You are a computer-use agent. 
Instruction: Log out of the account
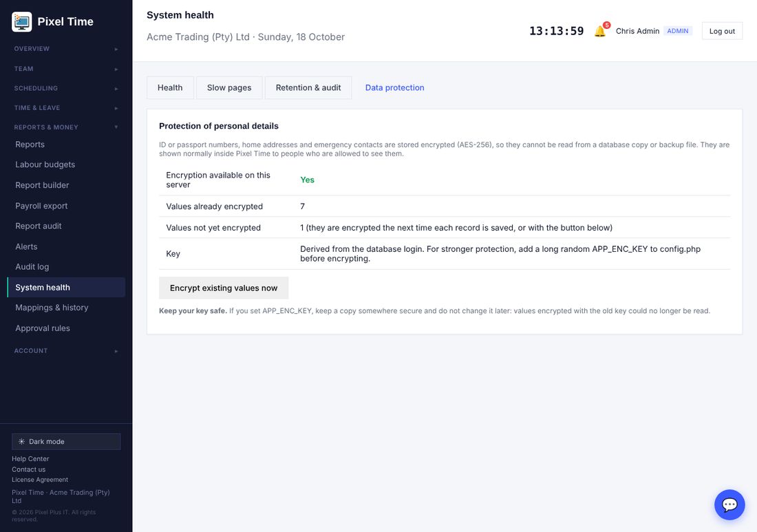point(722,31)
